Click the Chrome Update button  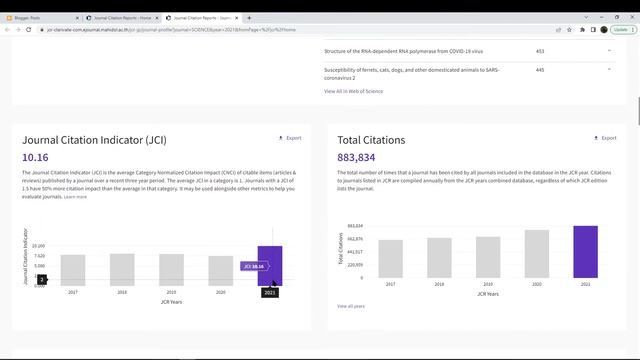623,30
